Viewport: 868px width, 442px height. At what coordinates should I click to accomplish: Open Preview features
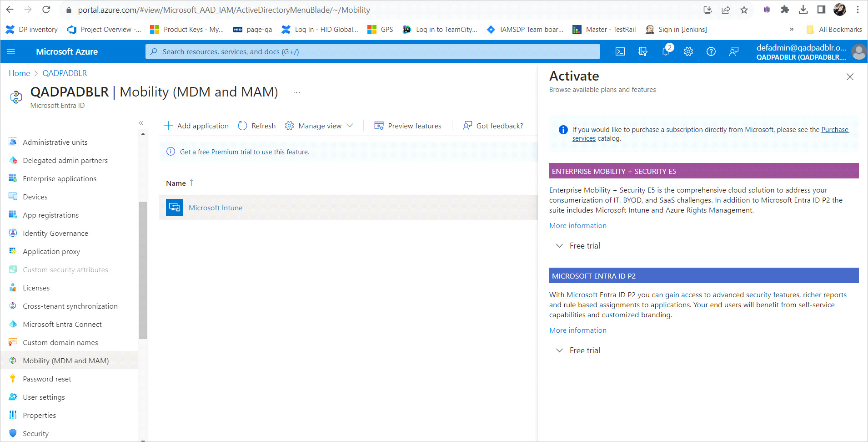(x=407, y=126)
